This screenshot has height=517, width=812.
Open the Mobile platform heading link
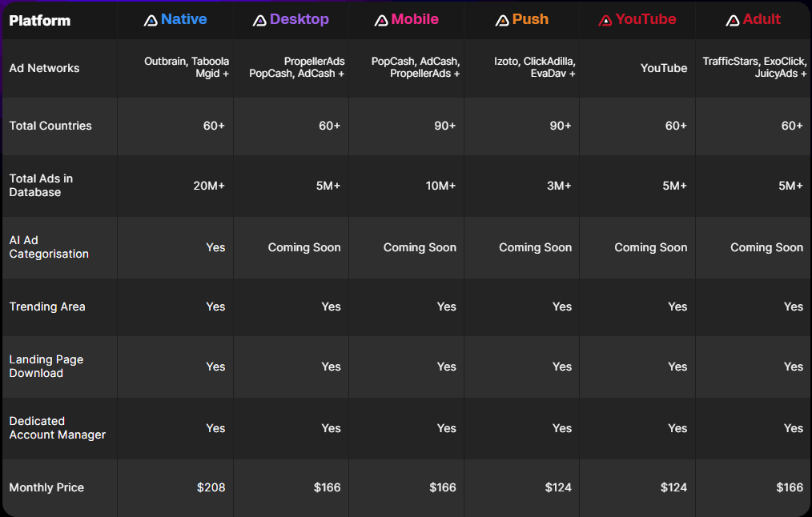point(415,19)
